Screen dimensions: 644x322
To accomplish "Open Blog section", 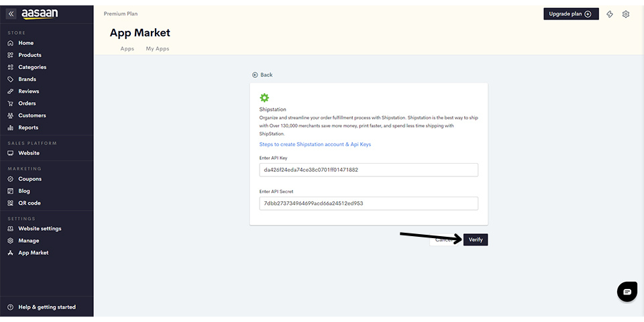I will pyautogui.click(x=24, y=191).
